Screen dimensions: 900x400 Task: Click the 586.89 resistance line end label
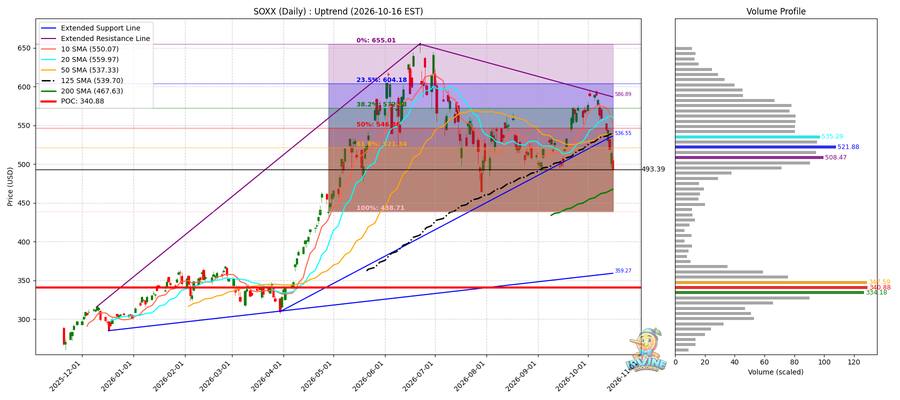623,94
